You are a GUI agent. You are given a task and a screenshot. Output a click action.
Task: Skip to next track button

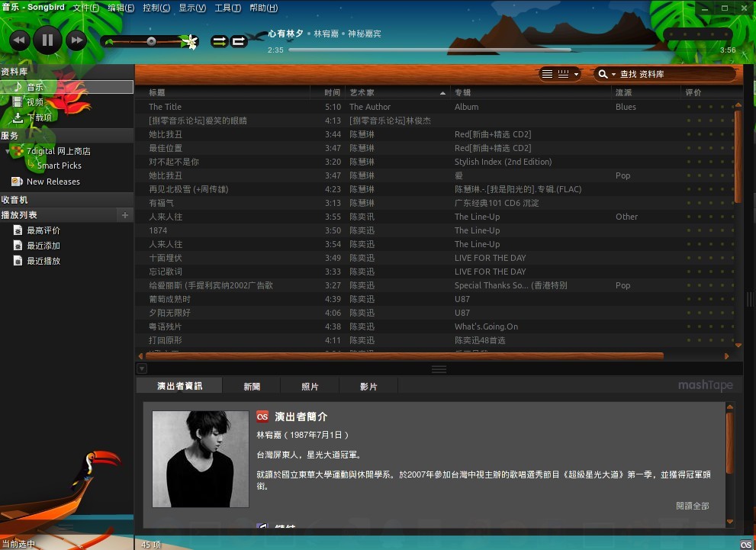(x=76, y=40)
